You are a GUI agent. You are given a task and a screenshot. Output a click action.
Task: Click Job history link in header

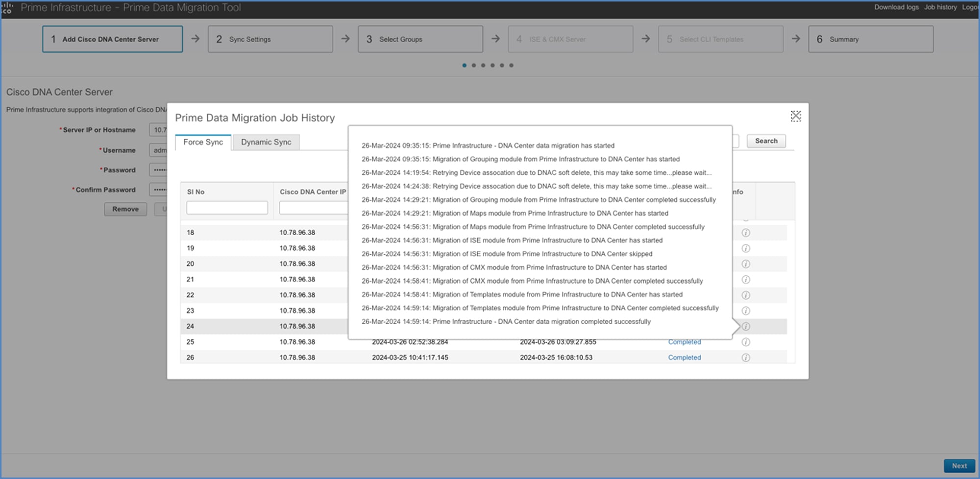point(940,7)
